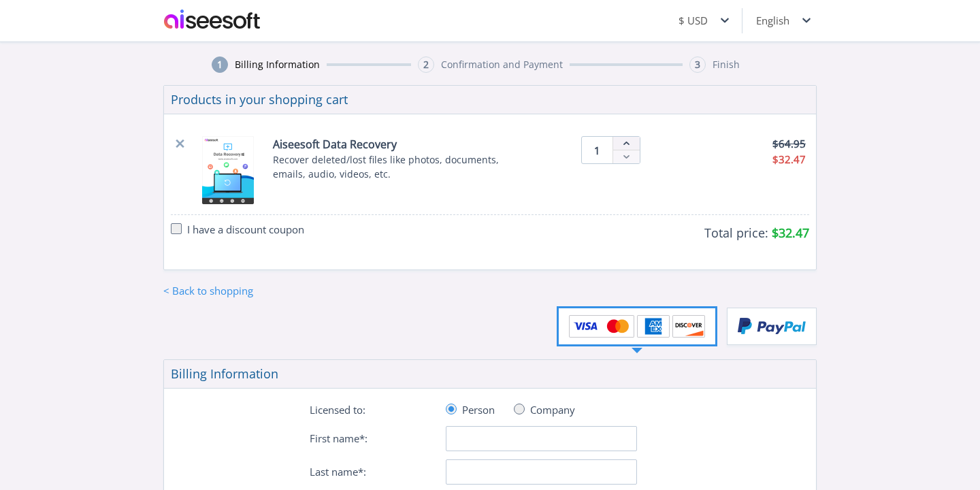Select Person license type
Screen dimensions: 980x490
[451, 409]
